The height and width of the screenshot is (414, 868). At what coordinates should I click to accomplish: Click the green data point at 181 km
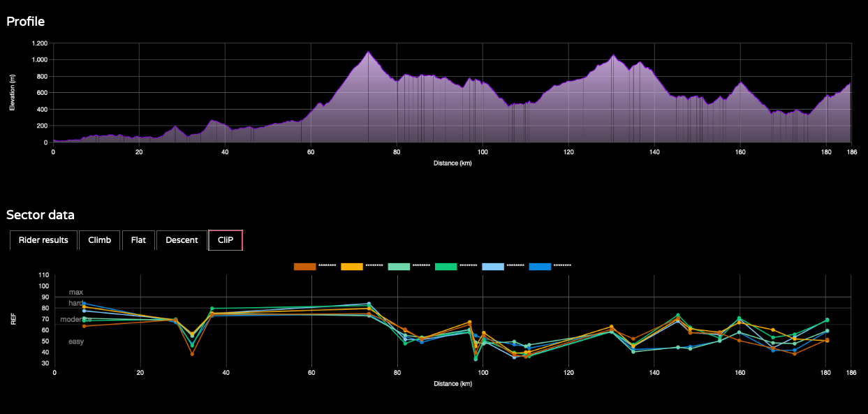[x=827, y=320]
